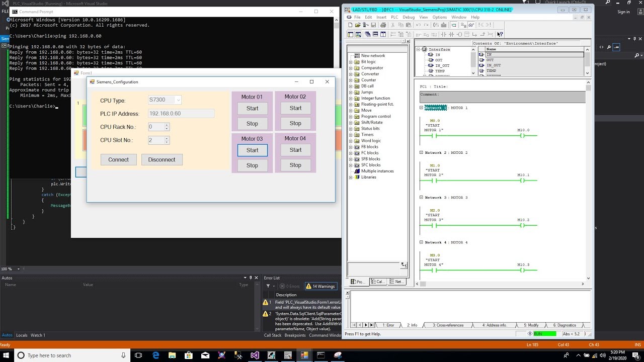The height and width of the screenshot is (362, 644).
Task: Click the Overviews panel toggle icon
Action: pos(350,35)
